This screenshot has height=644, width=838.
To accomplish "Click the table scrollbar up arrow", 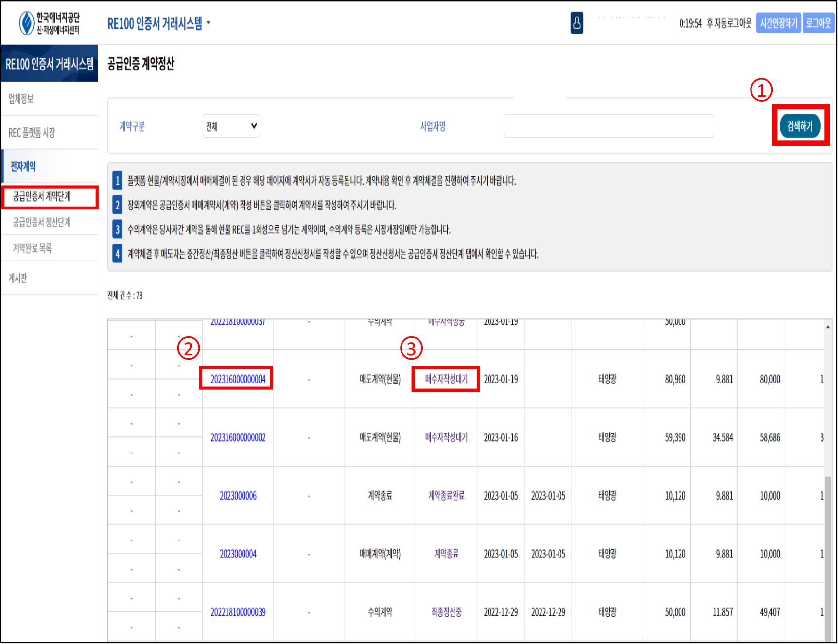I will (x=828, y=327).
